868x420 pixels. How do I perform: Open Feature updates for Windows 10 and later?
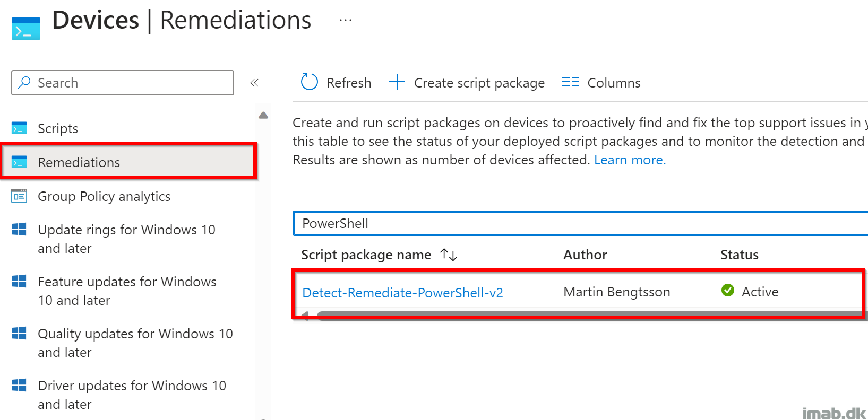pyautogui.click(x=128, y=291)
